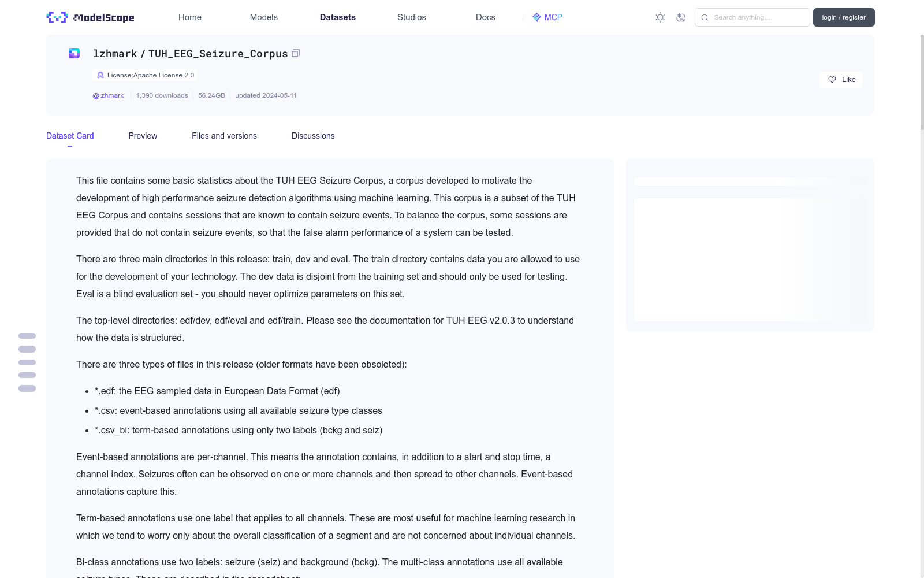The image size is (924, 578).
Task: Click the '*.csv: event-based annotations' bullet
Action: point(239,410)
